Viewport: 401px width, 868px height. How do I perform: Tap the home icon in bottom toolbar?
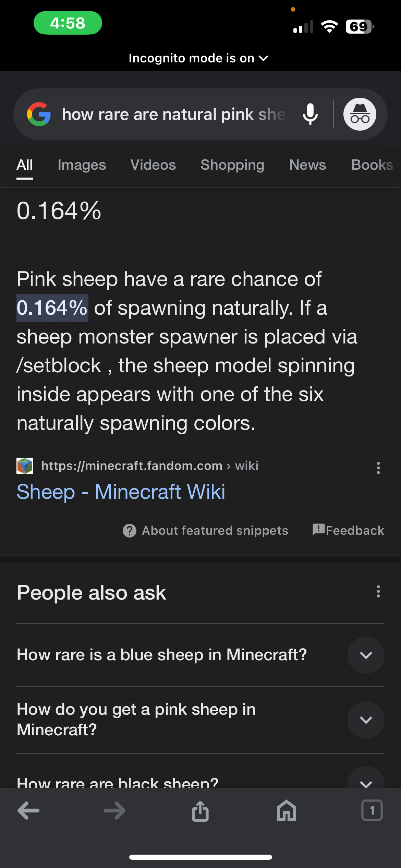(287, 811)
